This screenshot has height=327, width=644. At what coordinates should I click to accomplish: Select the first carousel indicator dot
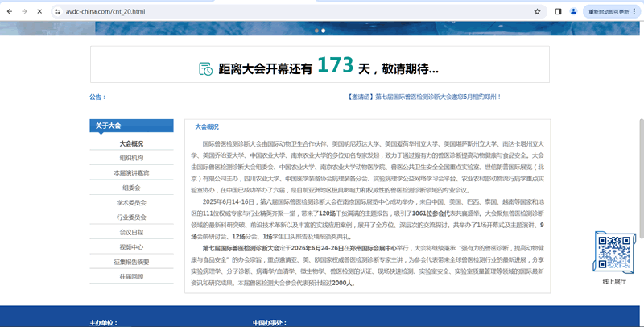[316, 31]
